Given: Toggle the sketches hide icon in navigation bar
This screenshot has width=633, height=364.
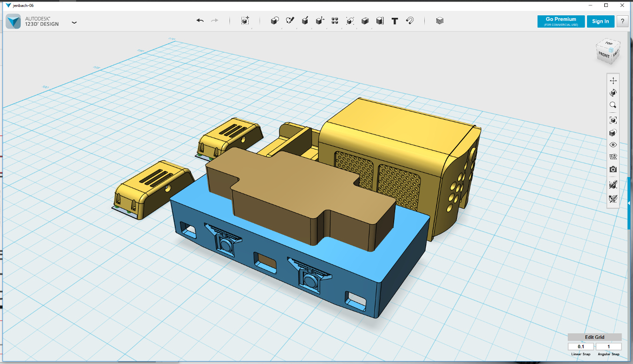Looking at the screenshot, I should click(613, 198).
